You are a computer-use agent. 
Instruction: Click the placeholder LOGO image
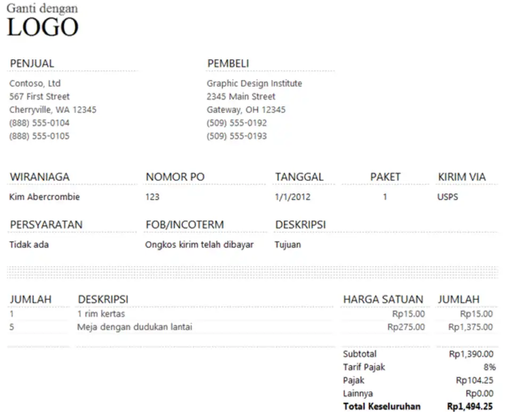click(x=43, y=26)
